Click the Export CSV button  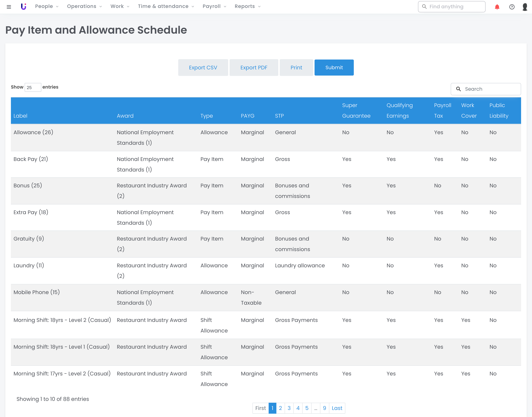point(203,68)
